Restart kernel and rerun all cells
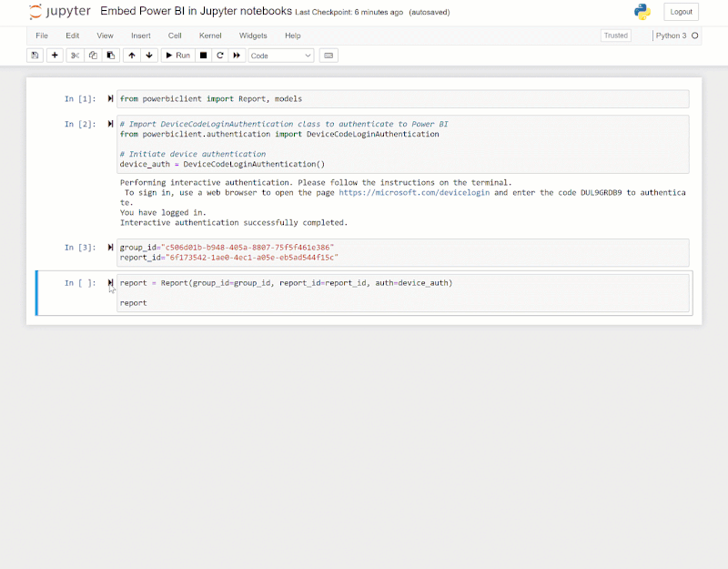This screenshot has width=728, height=569. point(237,56)
